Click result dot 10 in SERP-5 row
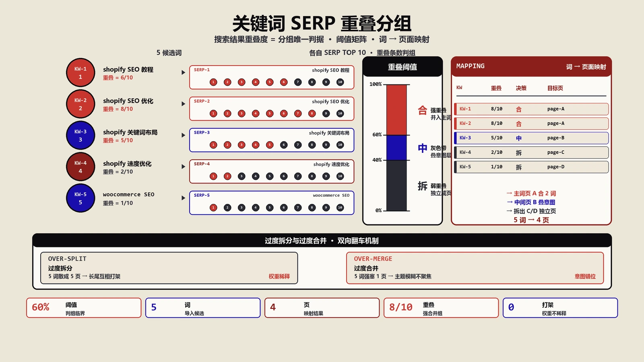Viewport: 644px width, 362px height. (340, 208)
